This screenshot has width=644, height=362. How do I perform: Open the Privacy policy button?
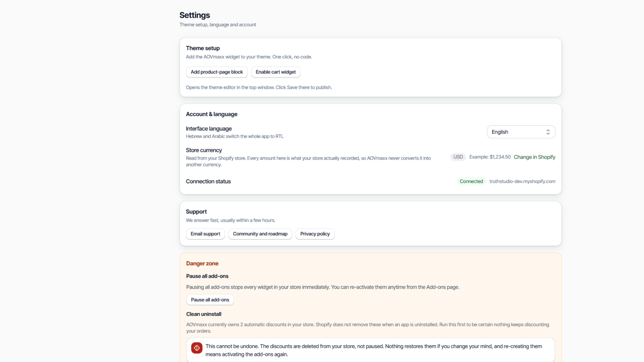[315, 234]
